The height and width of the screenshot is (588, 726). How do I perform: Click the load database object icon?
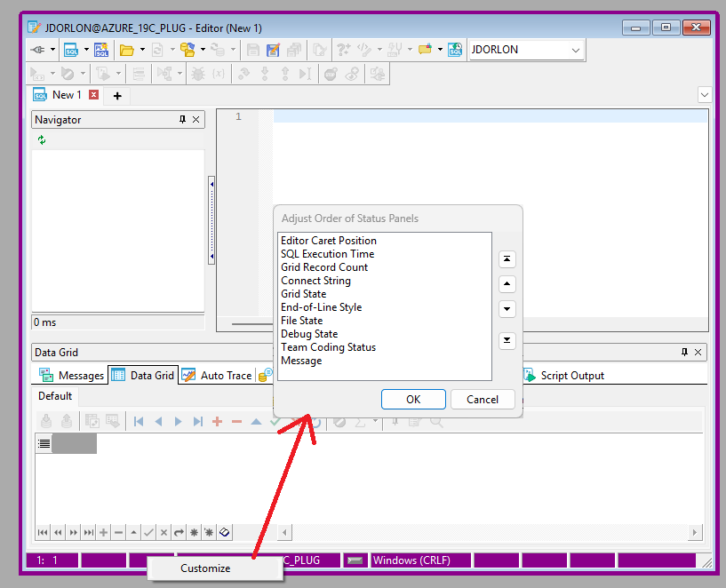pyautogui.click(x=187, y=50)
